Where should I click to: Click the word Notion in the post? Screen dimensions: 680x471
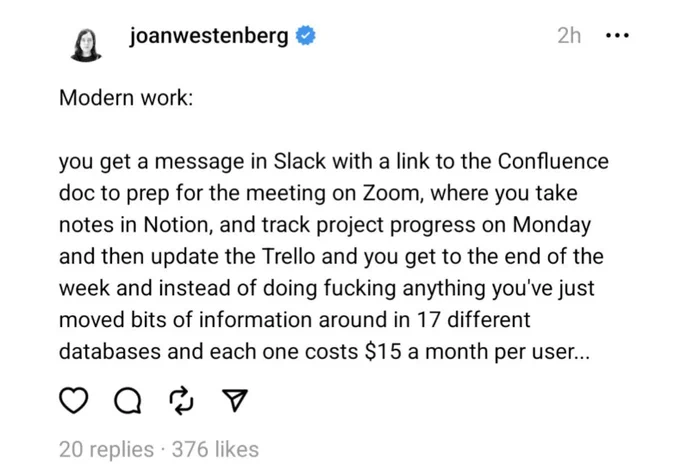pos(178,225)
